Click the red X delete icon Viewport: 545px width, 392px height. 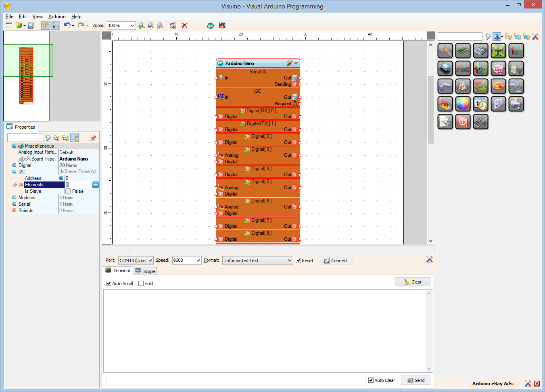click(184, 25)
